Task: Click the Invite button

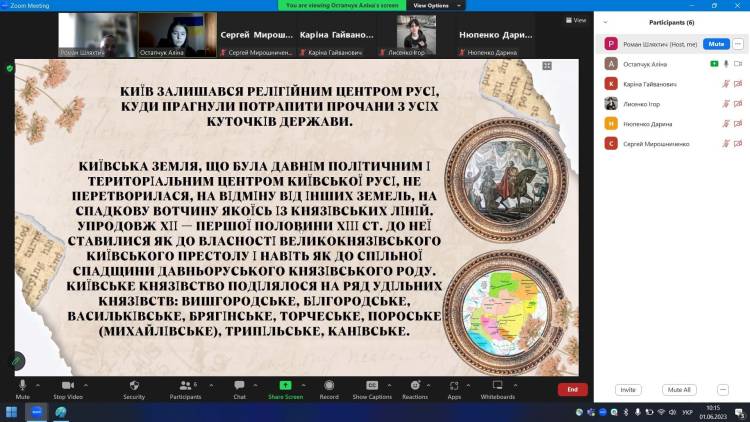Action: tap(628, 389)
